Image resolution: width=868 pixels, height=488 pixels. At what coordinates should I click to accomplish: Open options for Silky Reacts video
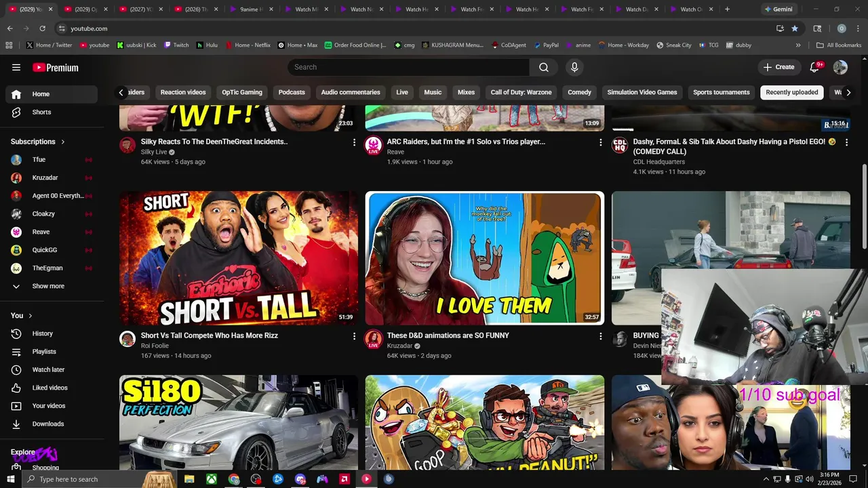click(x=354, y=142)
